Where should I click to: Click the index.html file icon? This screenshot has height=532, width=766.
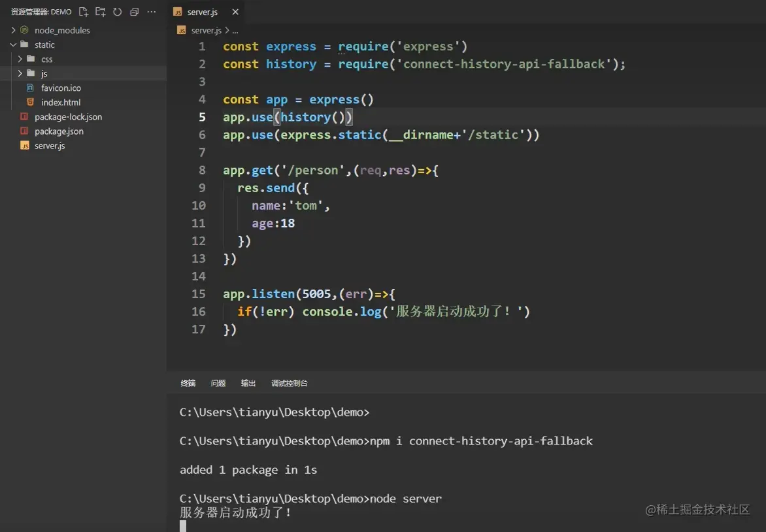pos(30,102)
